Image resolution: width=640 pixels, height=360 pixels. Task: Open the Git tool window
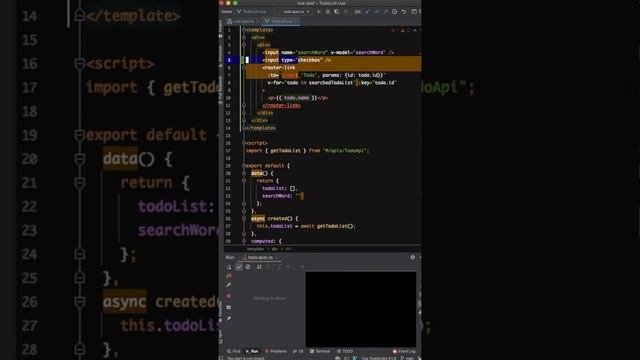pos(299,351)
